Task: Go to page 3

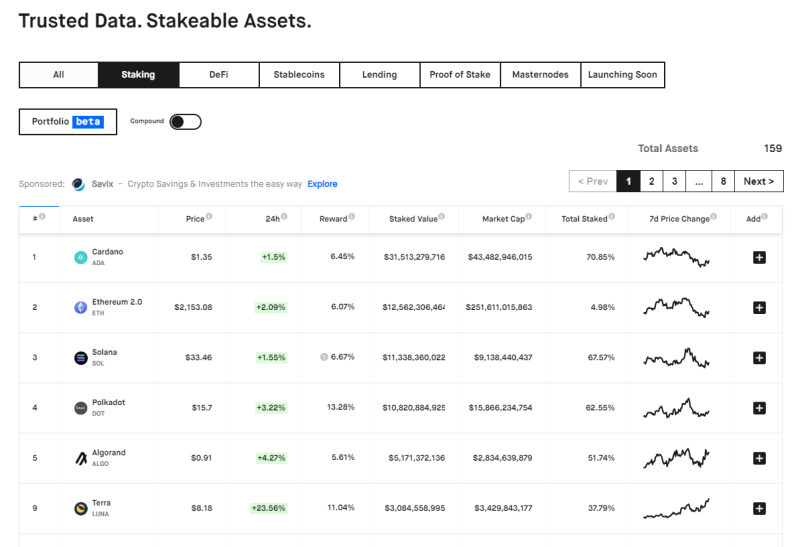Action: (674, 181)
